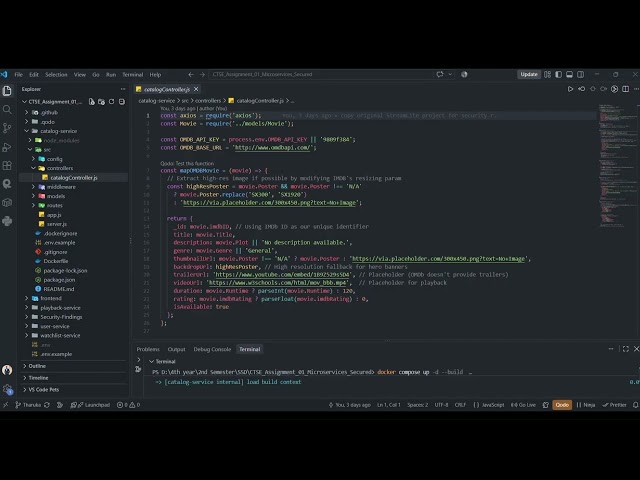Viewport: 640px width, 480px height.
Task: Toggle secondary side bar visibility
Action: [x=580, y=74]
